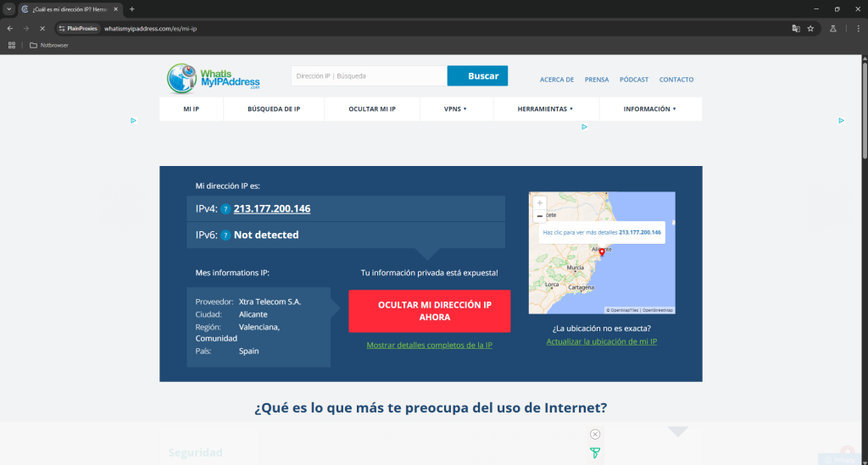
Task: Click the AdChoices triangle below the Información menu
Action: (584, 127)
